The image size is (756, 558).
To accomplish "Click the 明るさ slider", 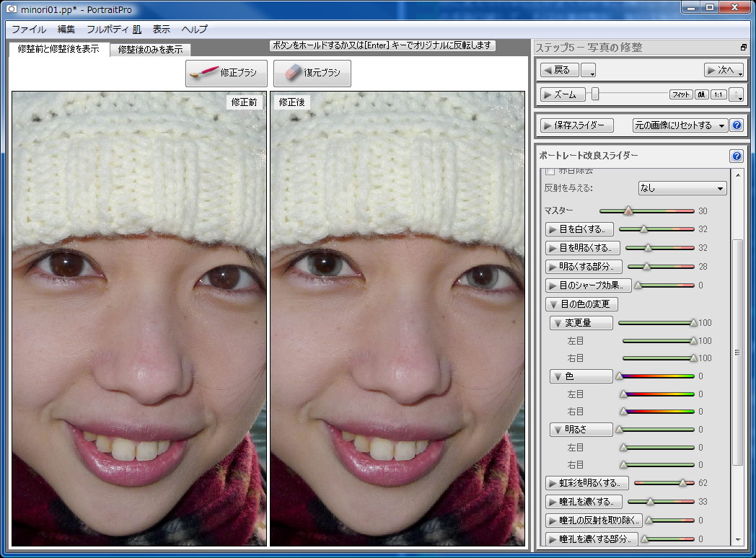I will pos(656,430).
